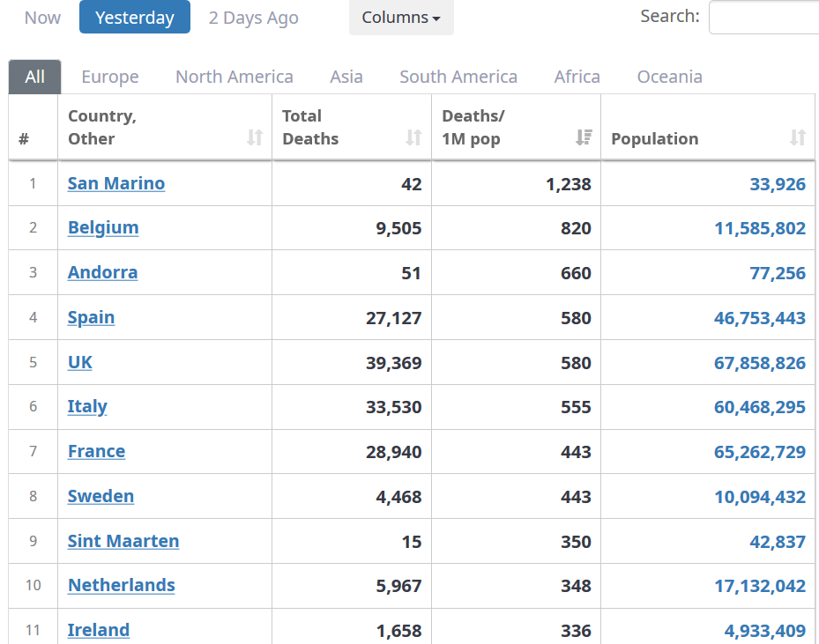Open the Asia tab
Viewport: 819px width, 644px height.
click(x=346, y=77)
